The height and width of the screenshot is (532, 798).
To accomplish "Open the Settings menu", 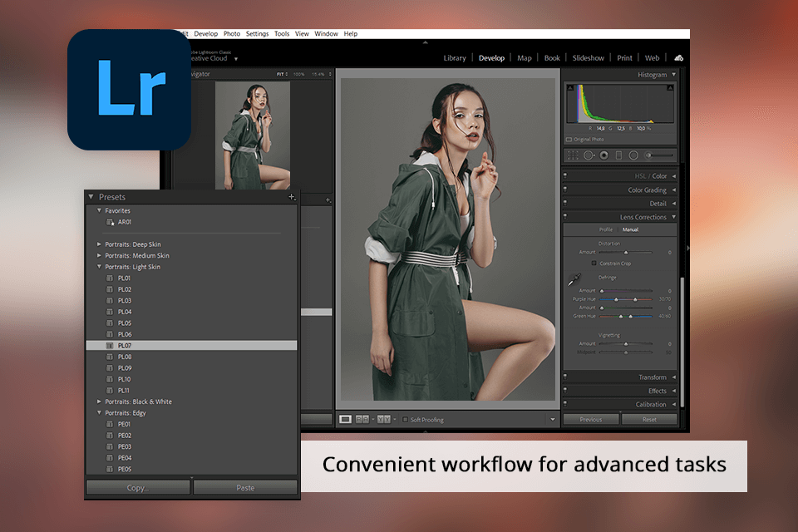I will coord(257,33).
